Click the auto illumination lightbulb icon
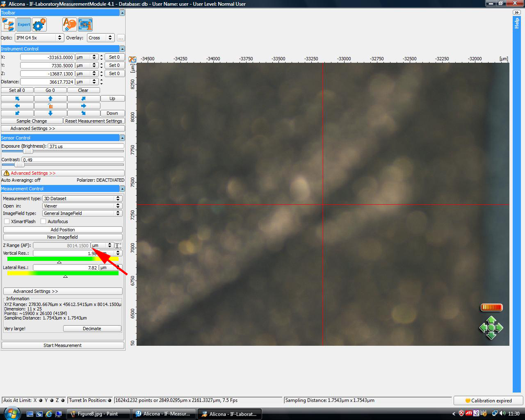Viewport: 525px width, 420px height. pyautogui.click(x=70, y=25)
